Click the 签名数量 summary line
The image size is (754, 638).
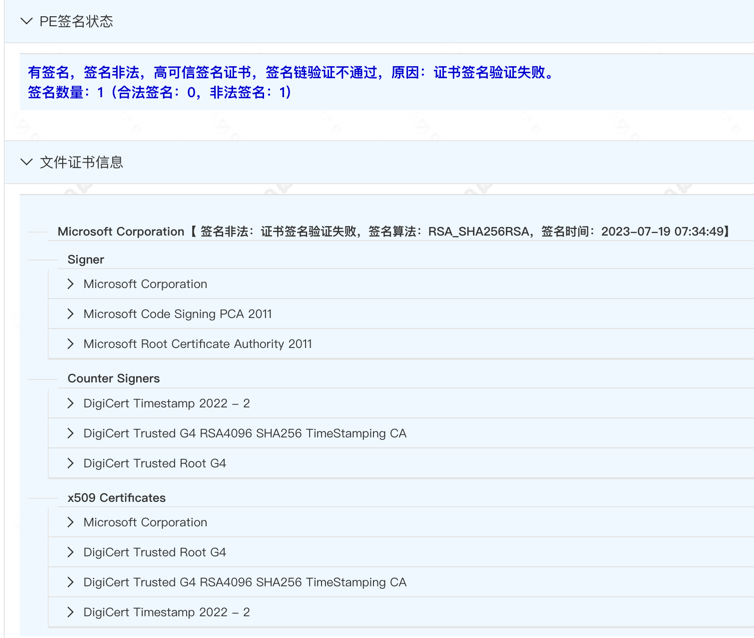point(159,92)
